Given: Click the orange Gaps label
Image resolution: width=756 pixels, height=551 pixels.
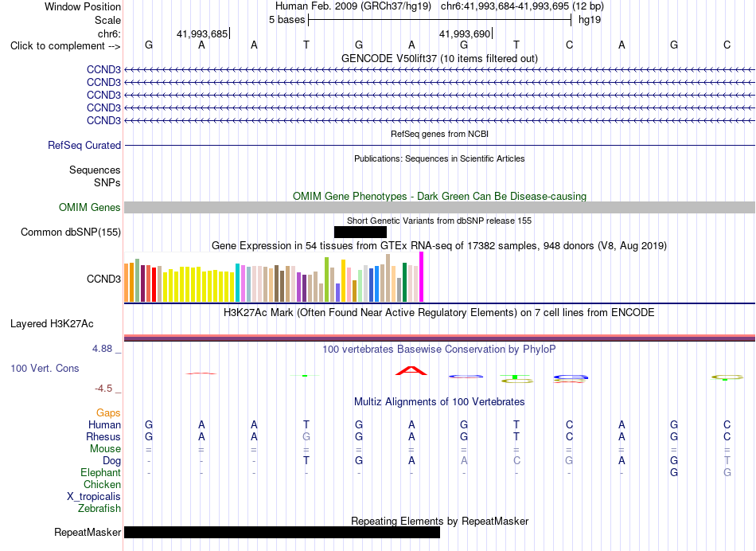Looking at the screenshot, I should point(108,412).
